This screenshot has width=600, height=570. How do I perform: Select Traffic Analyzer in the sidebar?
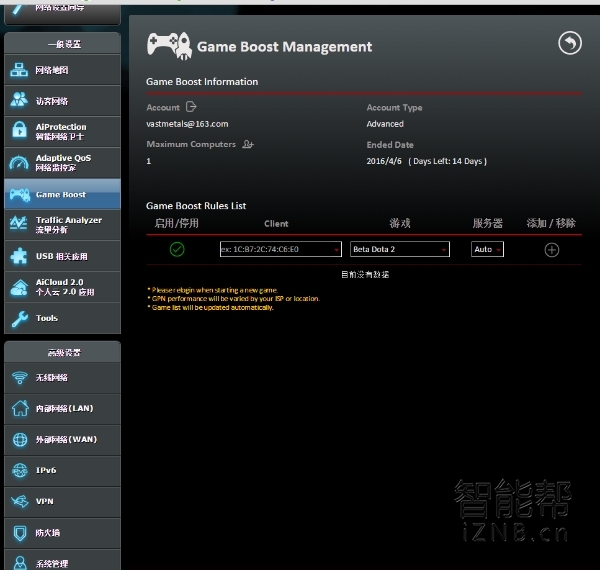pyautogui.click(x=68, y=225)
